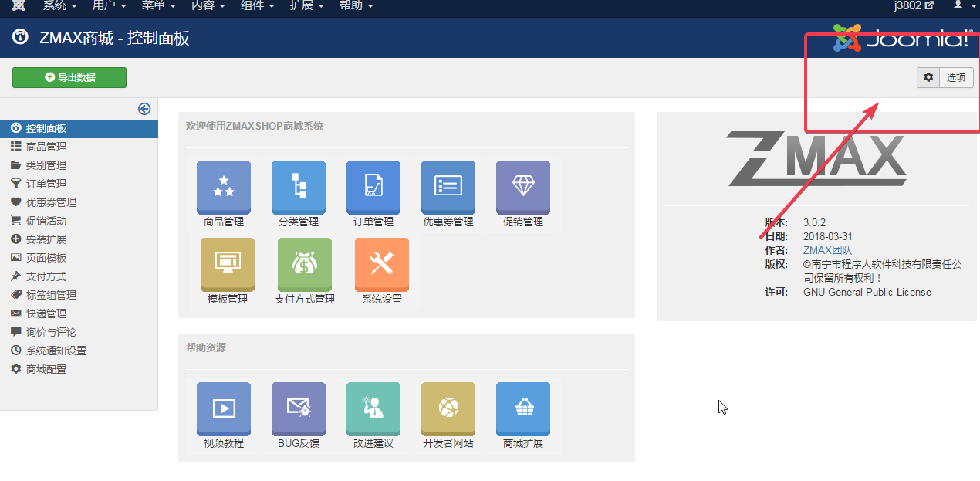980x481 pixels.
Task: Select 控制面板 in the sidebar
Action: (79, 128)
